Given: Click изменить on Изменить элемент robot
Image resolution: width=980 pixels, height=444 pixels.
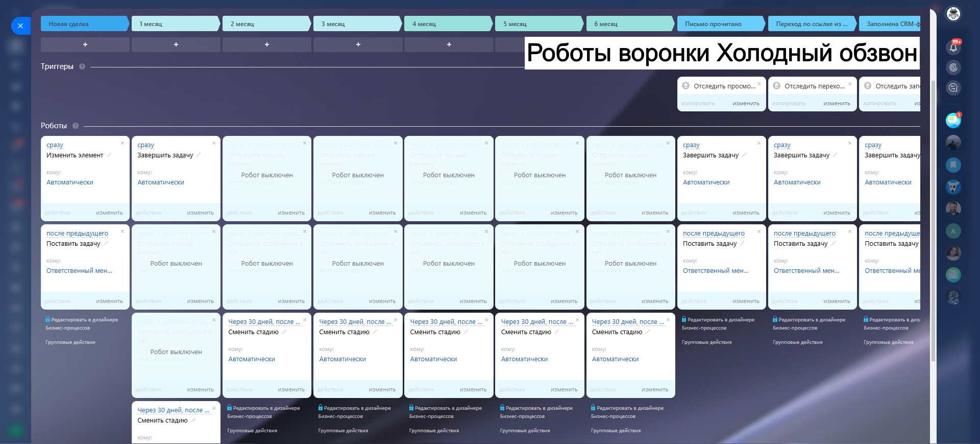Looking at the screenshot, I should click(109, 213).
